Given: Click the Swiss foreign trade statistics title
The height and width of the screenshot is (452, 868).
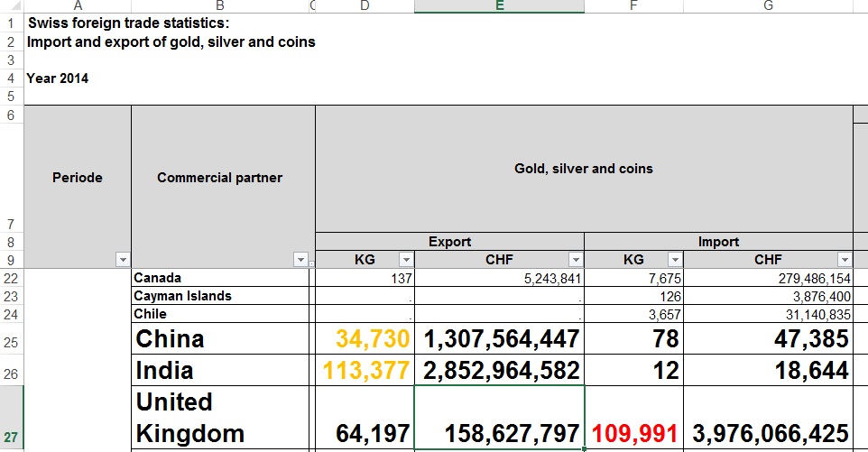Looking at the screenshot, I should pyautogui.click(x=128, y=23).
